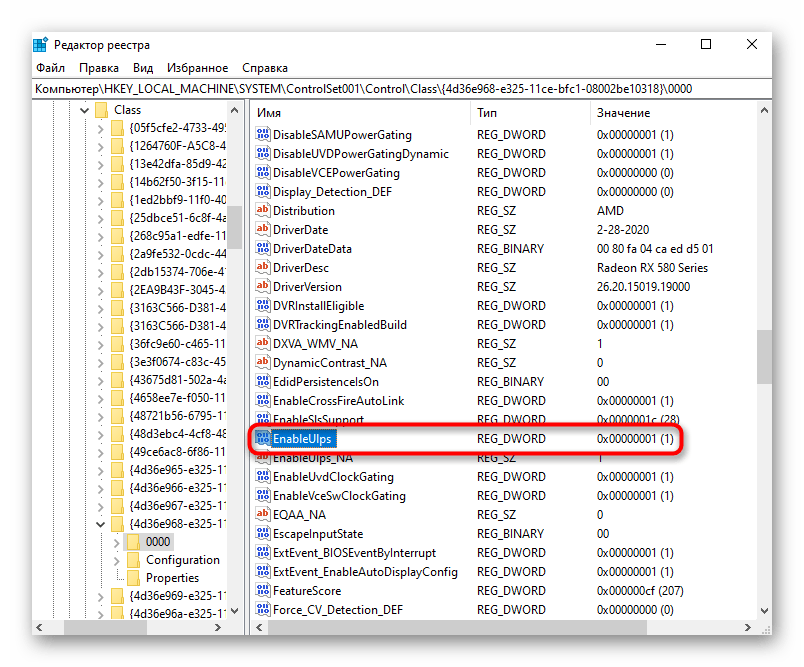Click the FeatureScore value icon

(263, 591)
